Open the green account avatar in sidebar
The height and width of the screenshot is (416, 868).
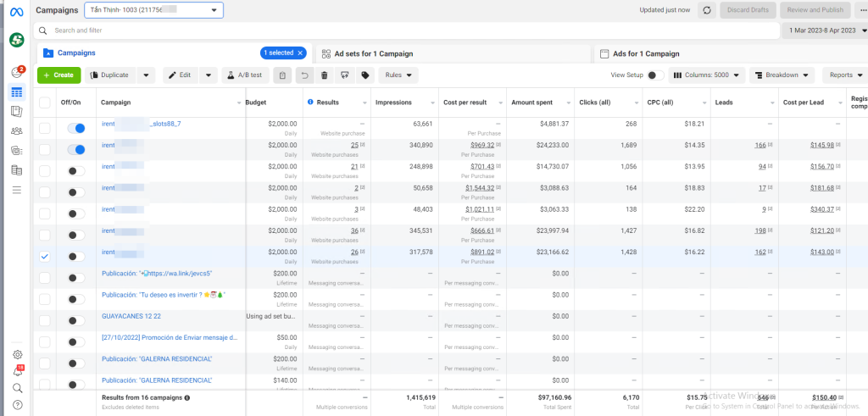(17, 39)
